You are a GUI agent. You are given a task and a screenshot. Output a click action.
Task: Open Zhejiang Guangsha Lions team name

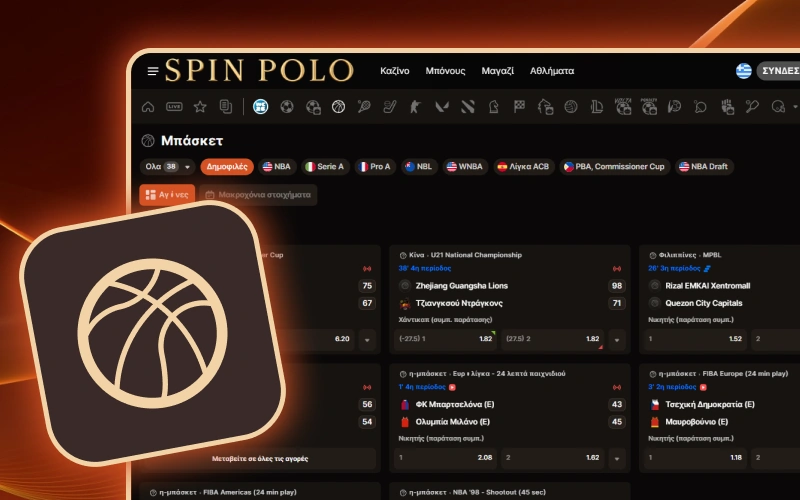tap(461, 286)
